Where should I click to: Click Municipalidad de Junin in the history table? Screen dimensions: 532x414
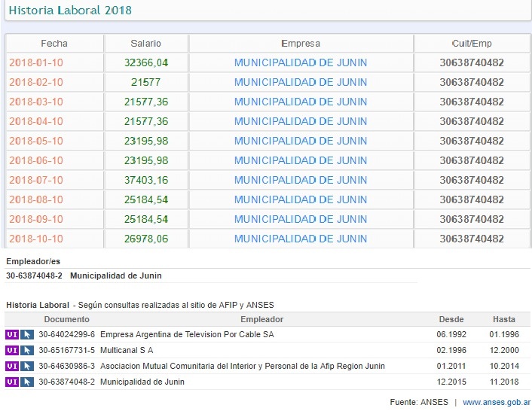(x=142, y=382)
